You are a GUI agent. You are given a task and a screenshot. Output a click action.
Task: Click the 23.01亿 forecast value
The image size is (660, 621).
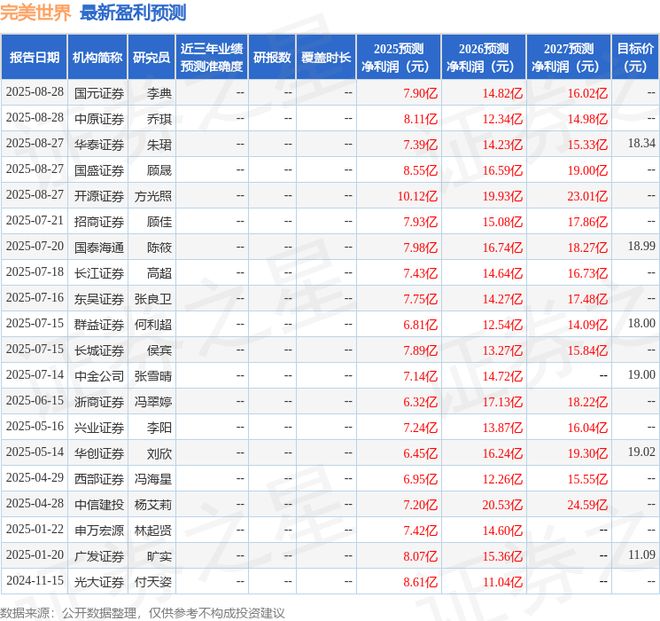pos(588,196)
